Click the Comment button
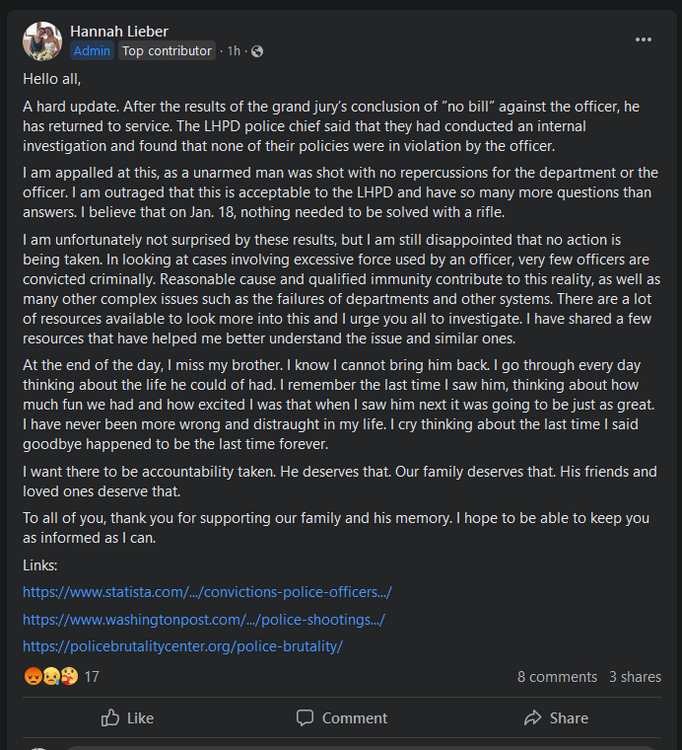This screenshot has width=682, height=750. click(341, 718)
